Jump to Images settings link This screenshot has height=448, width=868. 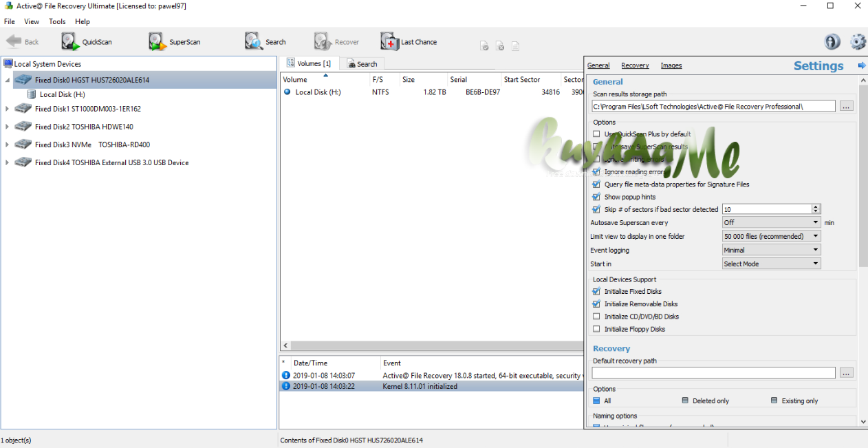671,65
